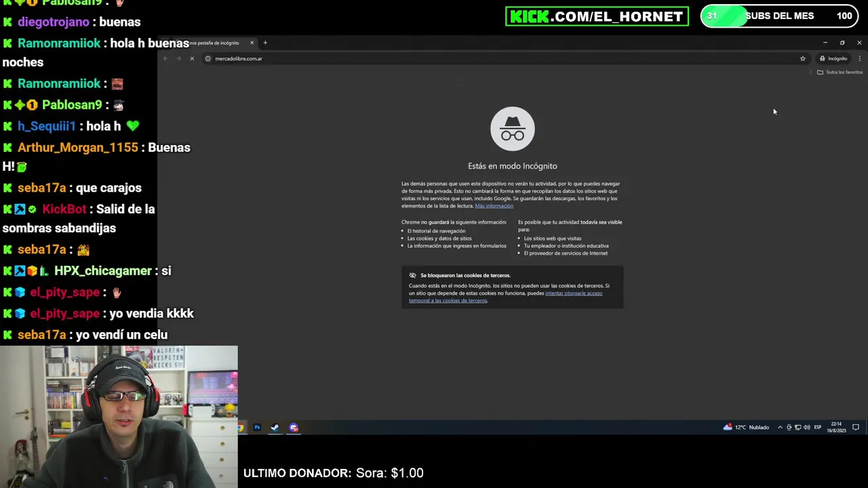Click chat username h_Sequiii1

click(46, 126)
